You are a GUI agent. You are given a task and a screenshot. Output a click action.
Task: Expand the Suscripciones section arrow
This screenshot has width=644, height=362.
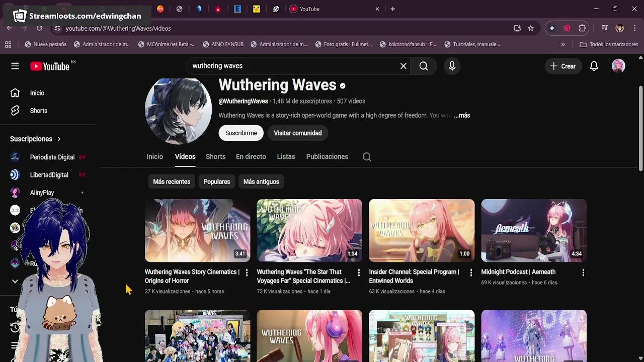59,139
